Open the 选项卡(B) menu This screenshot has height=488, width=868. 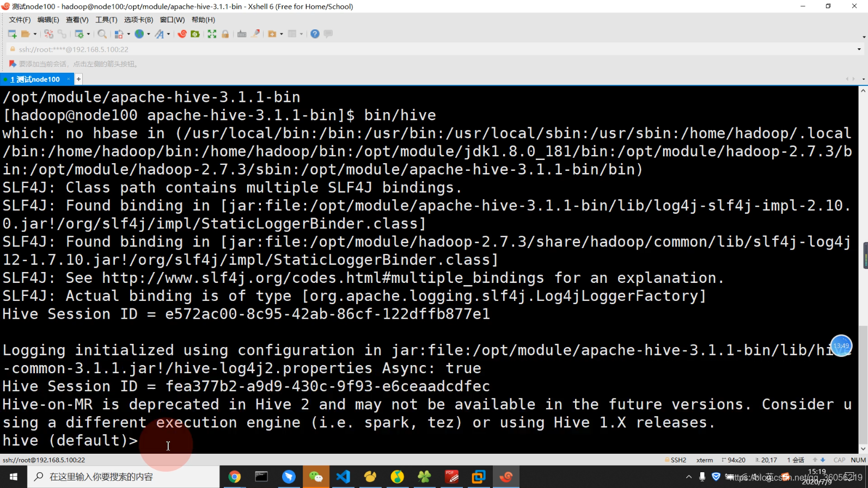138,20
